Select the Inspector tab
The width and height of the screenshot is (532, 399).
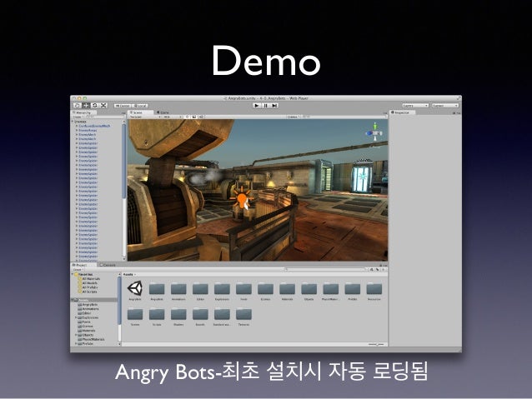coord(401,112)
